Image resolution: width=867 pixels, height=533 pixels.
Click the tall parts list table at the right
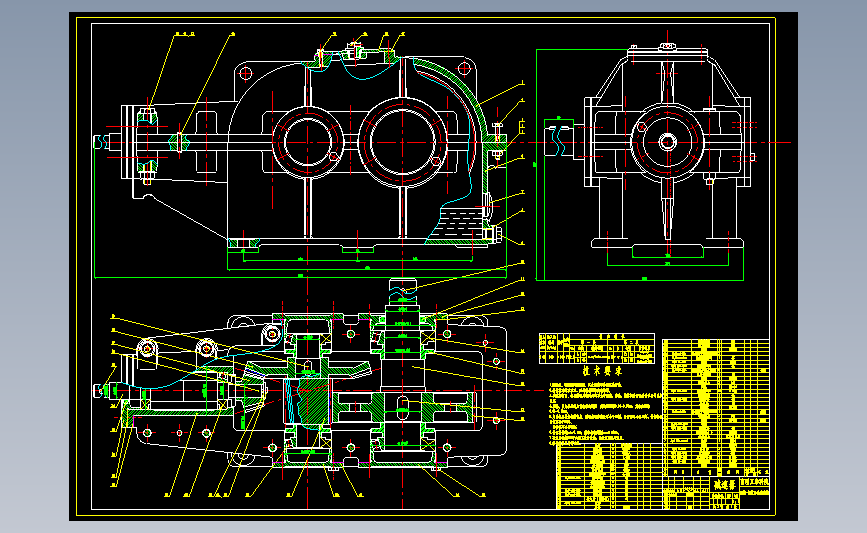[715, 407]
